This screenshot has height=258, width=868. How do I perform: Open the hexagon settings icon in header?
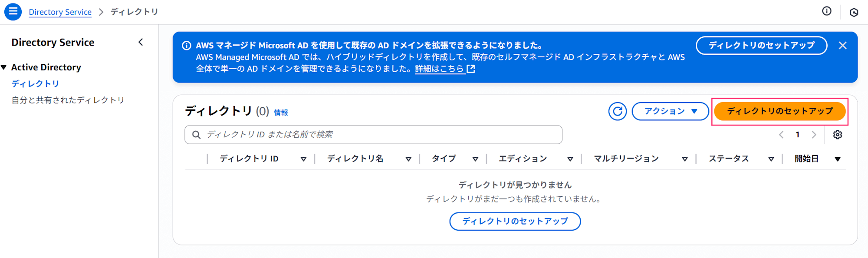tap(854, 12)
